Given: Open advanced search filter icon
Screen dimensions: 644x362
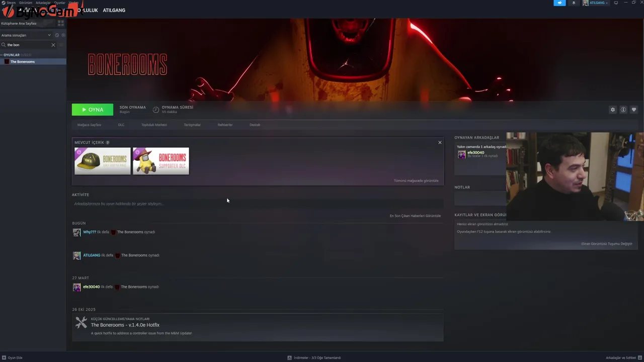Looking at the screenshot, I should 61,45.
